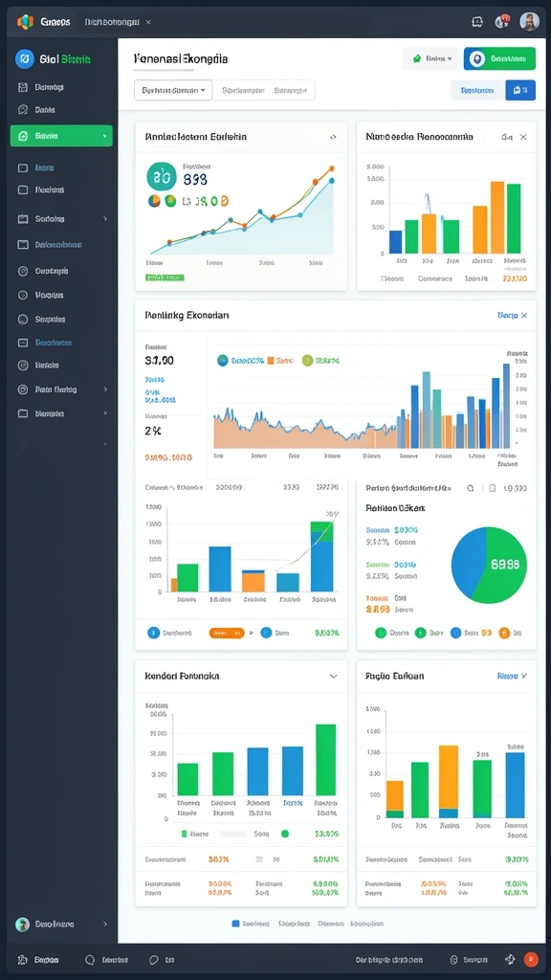Open the chat message icon in top bar
This screenshot has height=980, width=551.
click(x=477, y=22)
